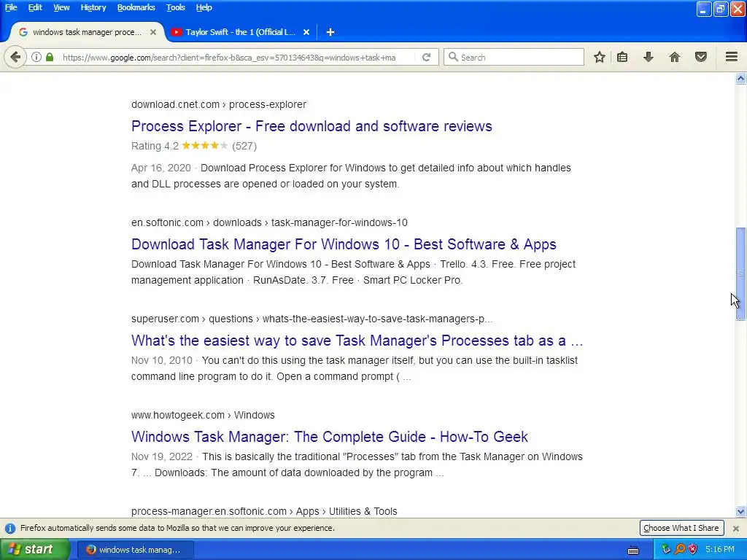This screenshot has height=560, width=747.
Task: Close the Taylor Swift YouTube tab
Action: click(306, 32)
